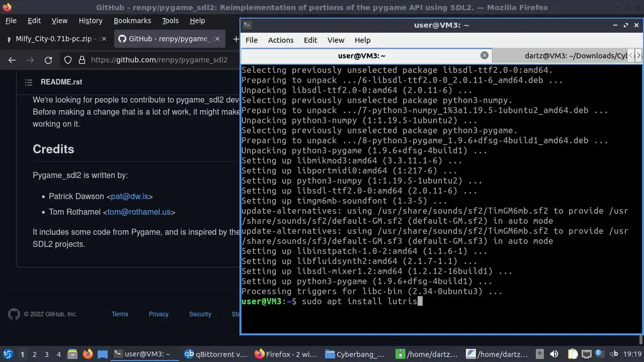The height and width of the screenshot is (362, 644).
Task: Show desktop using the panel icon
Action: pyautogui.click(x=102, y=354)
